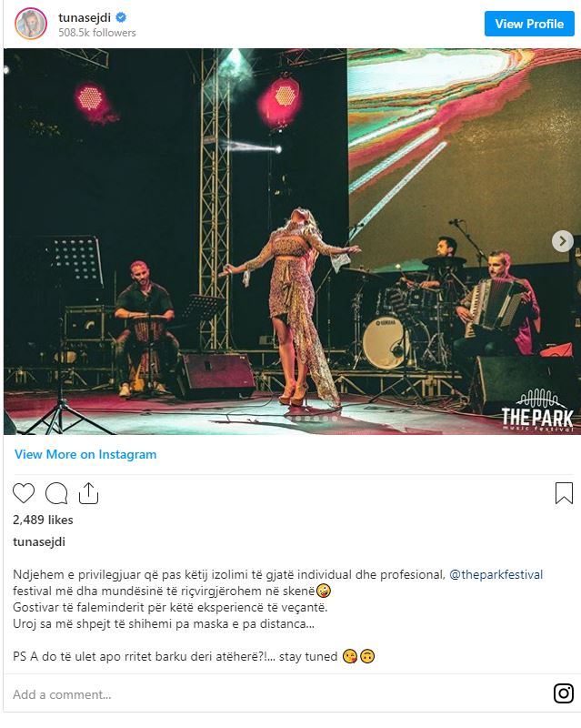Screen dimensions: 581x728
Task: Click the blue verified badge
Action: tap(121, 17)
